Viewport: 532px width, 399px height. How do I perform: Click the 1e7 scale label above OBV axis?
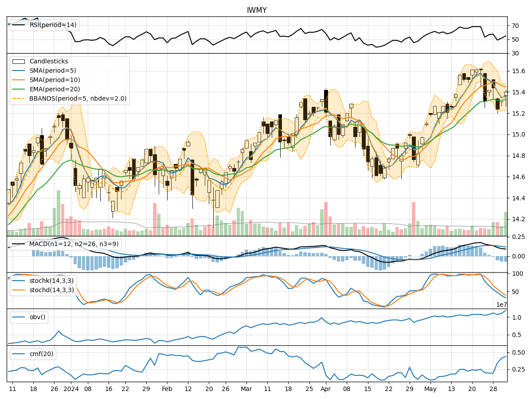[x=501, y=305]
